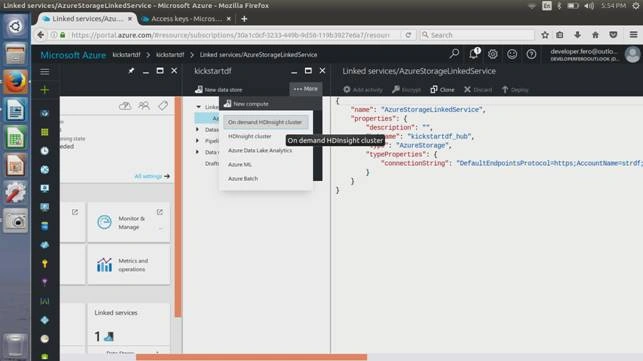The image size is (643, 361).
Task: Toggle the Azure hamburger menu
Action: point(45,72)
